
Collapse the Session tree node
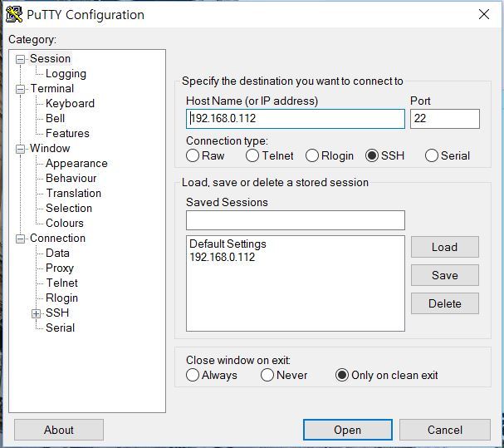[x=20, y=59]
